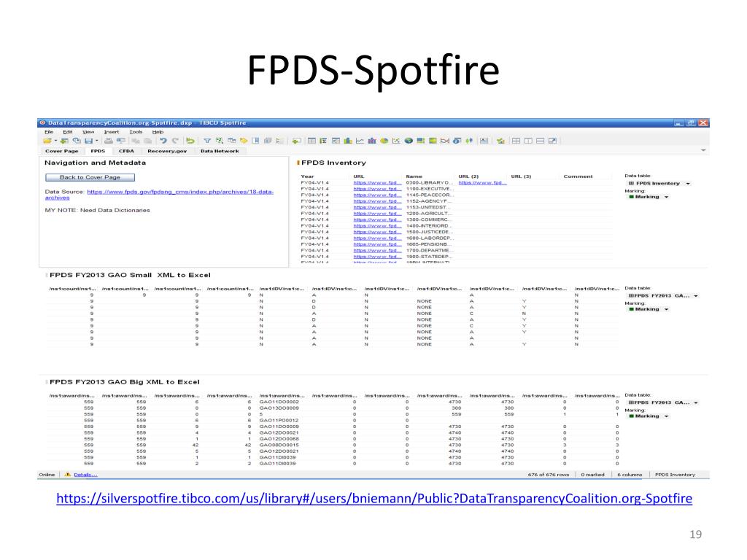This screenshot has height=560, width=747.
Task: Insert a Treemap visualization
Action: pyautogui.click(x=421, y=141)
